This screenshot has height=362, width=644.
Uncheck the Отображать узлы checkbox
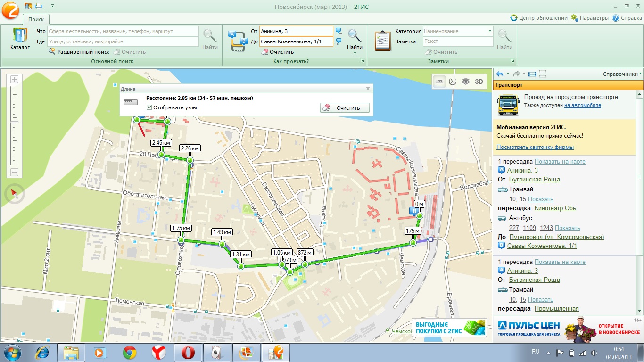point(149,107)
